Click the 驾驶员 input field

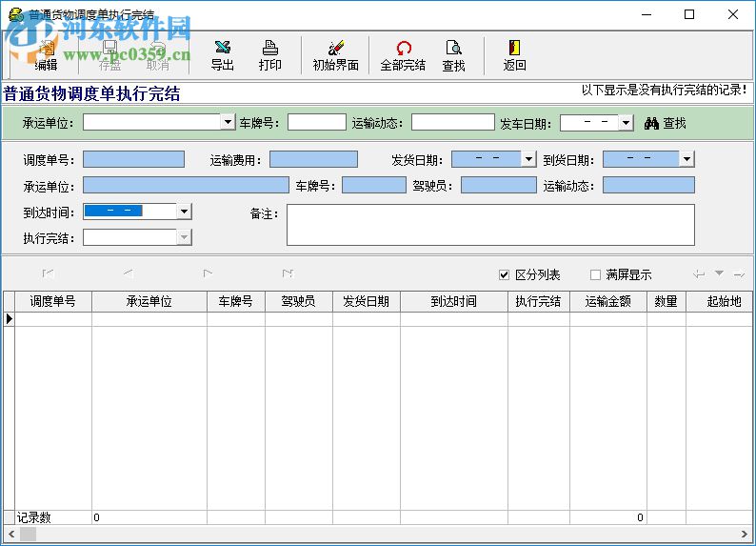pos(499,185)
